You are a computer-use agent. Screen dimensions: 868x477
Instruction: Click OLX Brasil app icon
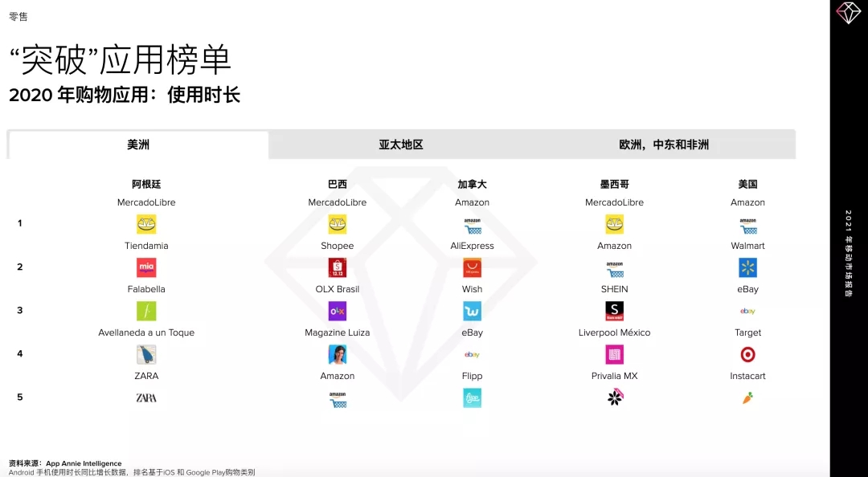click(x=337, y=311)
